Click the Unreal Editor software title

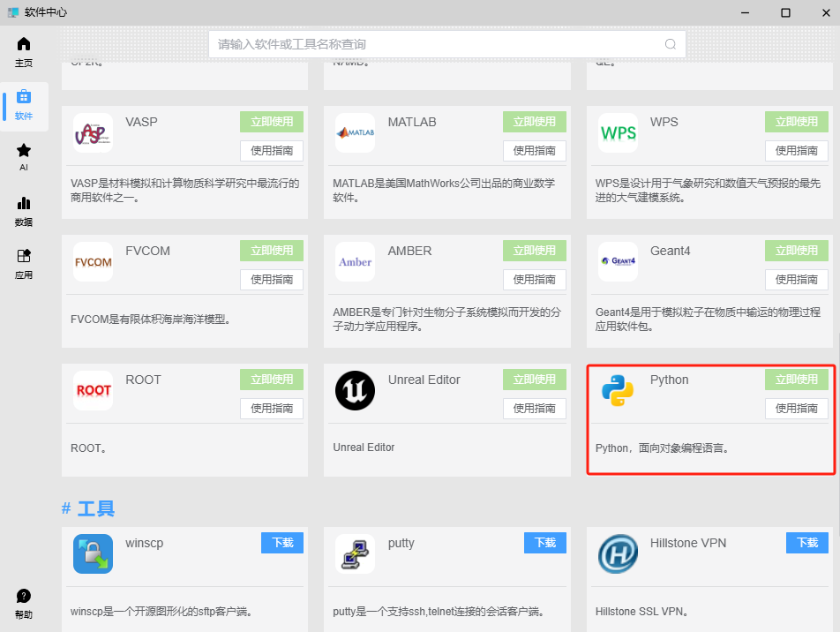click(x=424, y=380)
